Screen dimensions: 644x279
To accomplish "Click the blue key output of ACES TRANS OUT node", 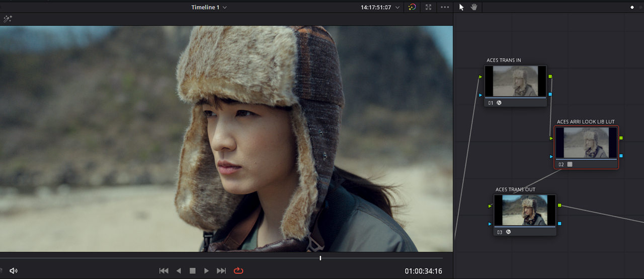I will tap(559, 223).
